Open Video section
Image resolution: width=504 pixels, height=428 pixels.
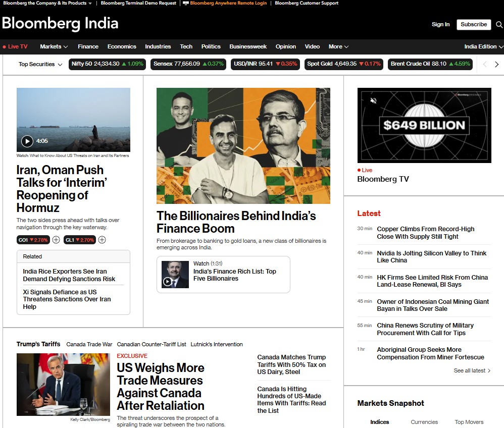(x=312, y=46)
